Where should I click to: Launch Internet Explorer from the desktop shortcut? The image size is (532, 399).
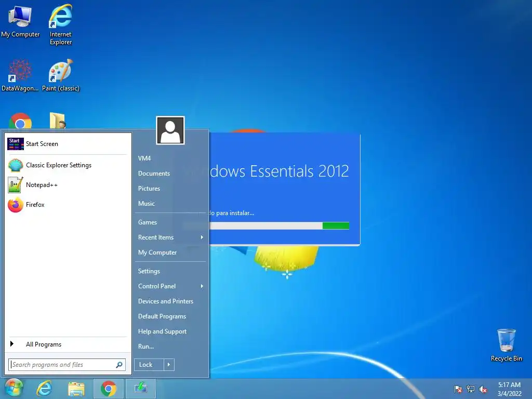(x=61, y=24)
